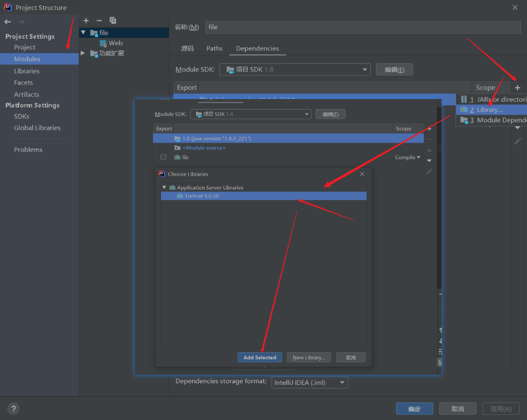Collapse the file module node
The width and height of the screenshot is (527, 420).
83,32
